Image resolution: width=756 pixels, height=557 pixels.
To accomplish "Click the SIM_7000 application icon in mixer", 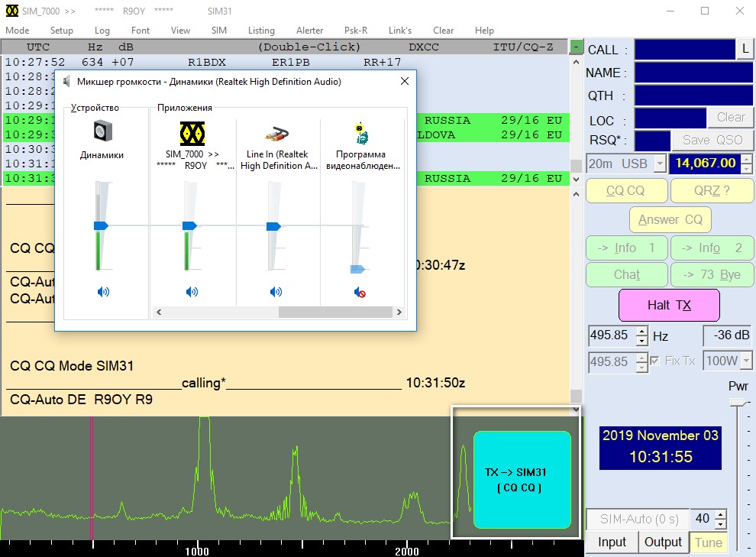I will tap(192, 132).
